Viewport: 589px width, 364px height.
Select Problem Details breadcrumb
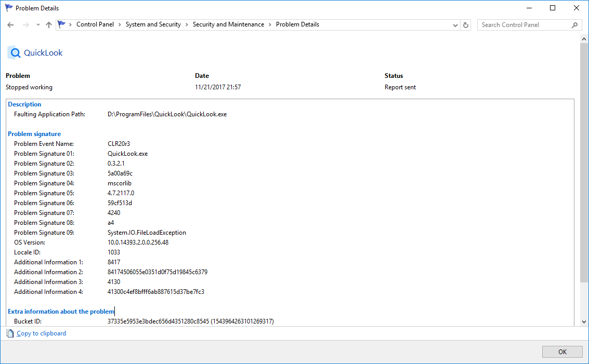pos(297,24)
